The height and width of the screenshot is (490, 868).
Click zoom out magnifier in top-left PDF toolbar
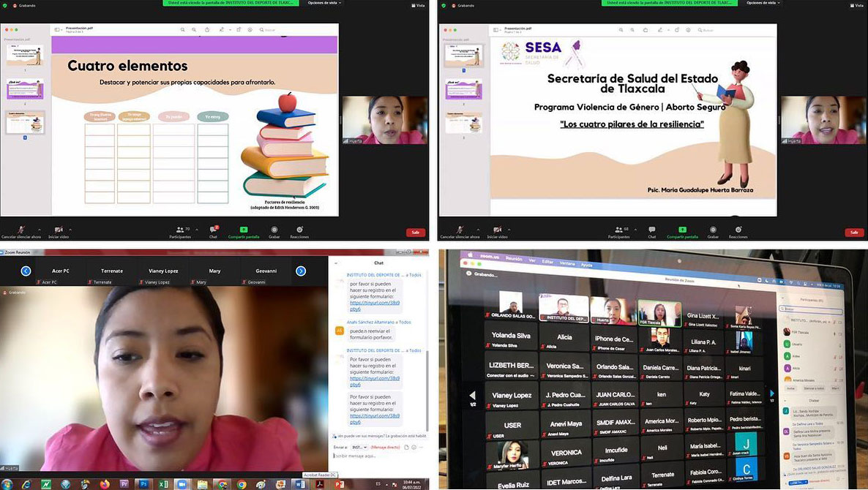183,30
